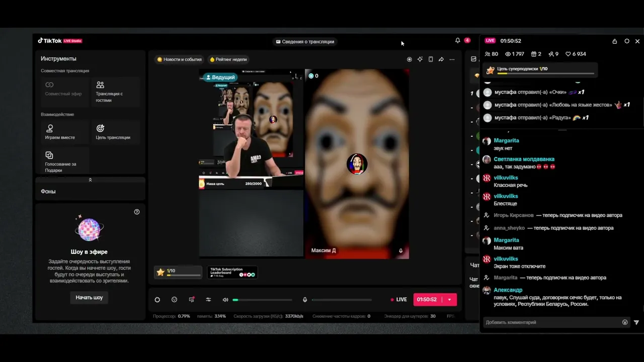Share the stream via the arrow icon

point(441,59)
